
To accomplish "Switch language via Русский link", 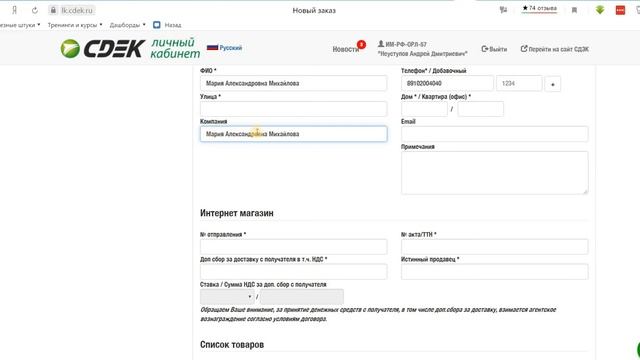I will 231,48.
